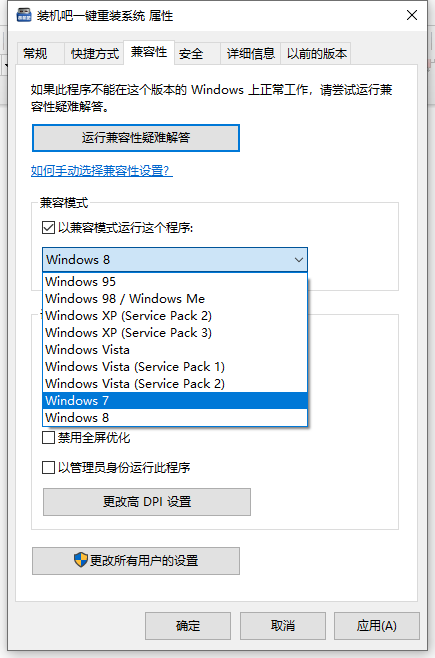Click the 应用(A) button
This screenshot has width=435, height=658.
pyautogui.click(x=377, y=626)
